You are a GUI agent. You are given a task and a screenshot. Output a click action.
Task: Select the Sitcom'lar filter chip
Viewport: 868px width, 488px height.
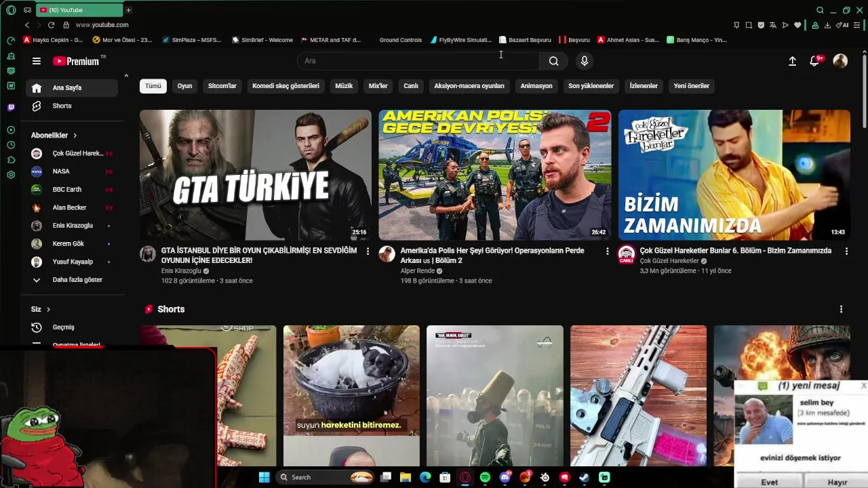pyautogui.click(x=222, y=86)
